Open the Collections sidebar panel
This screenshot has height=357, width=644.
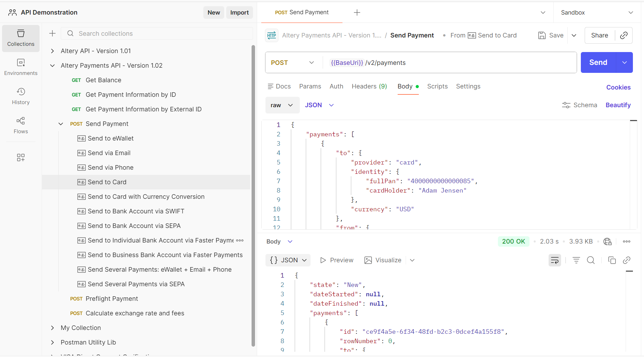point(21,38)
